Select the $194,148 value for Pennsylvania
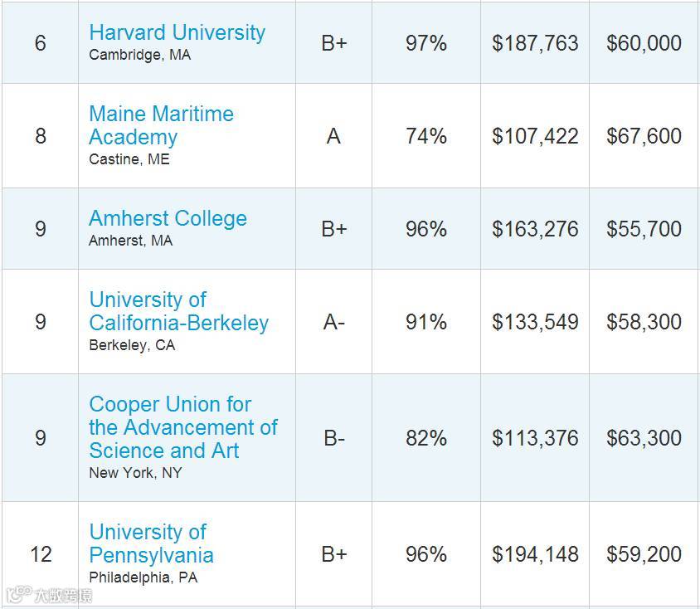700x609 pixels. pos(535,554)
